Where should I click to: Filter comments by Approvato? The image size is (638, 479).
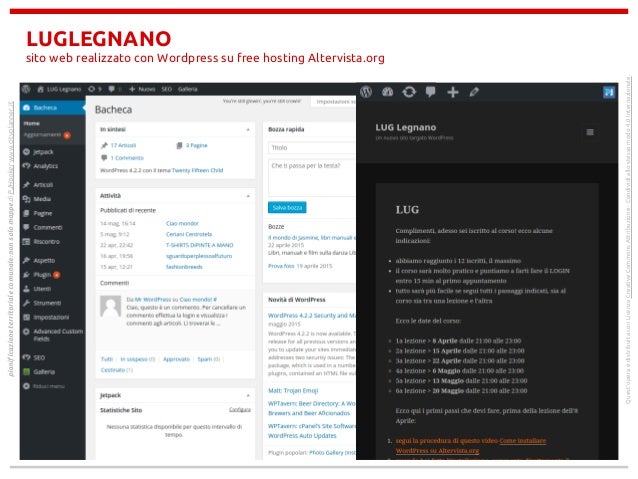[176, 359]
